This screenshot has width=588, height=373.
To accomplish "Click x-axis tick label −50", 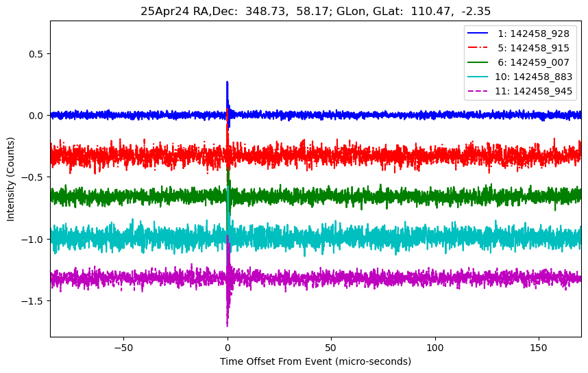I will tap(123, 348).
